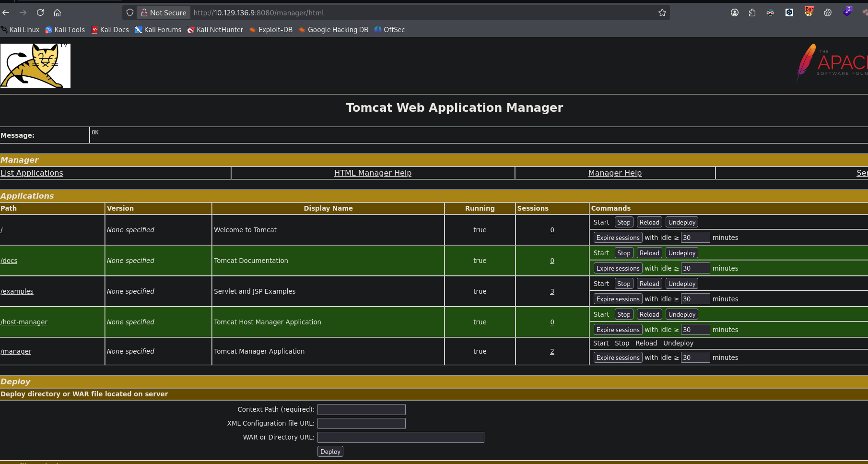Open the sessions count for /docs
Screen dimensions: 868x464
pos(552,261)
